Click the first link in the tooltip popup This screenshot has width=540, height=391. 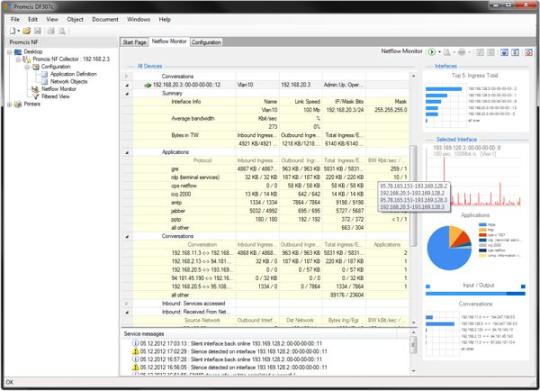tap(413, 186)
